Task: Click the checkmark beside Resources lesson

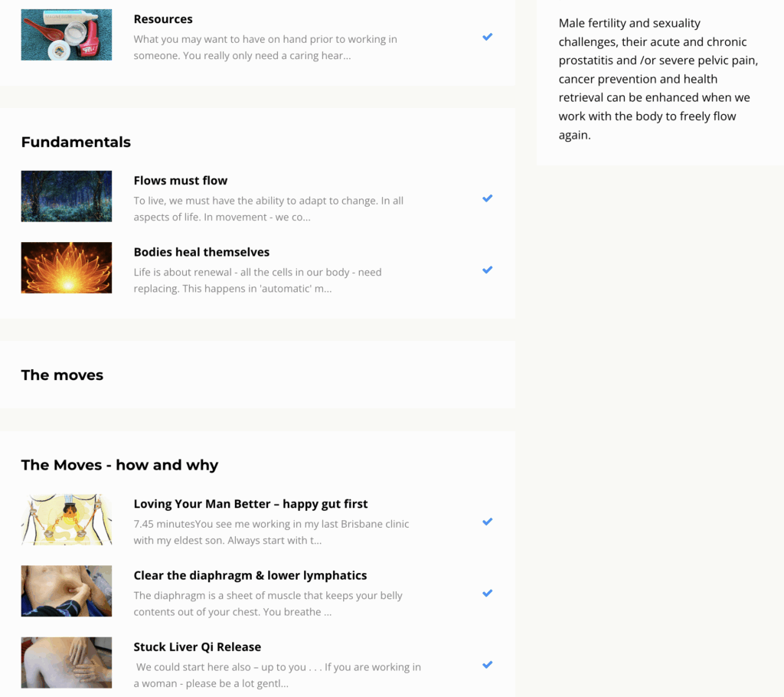Action: pos(487,37)
